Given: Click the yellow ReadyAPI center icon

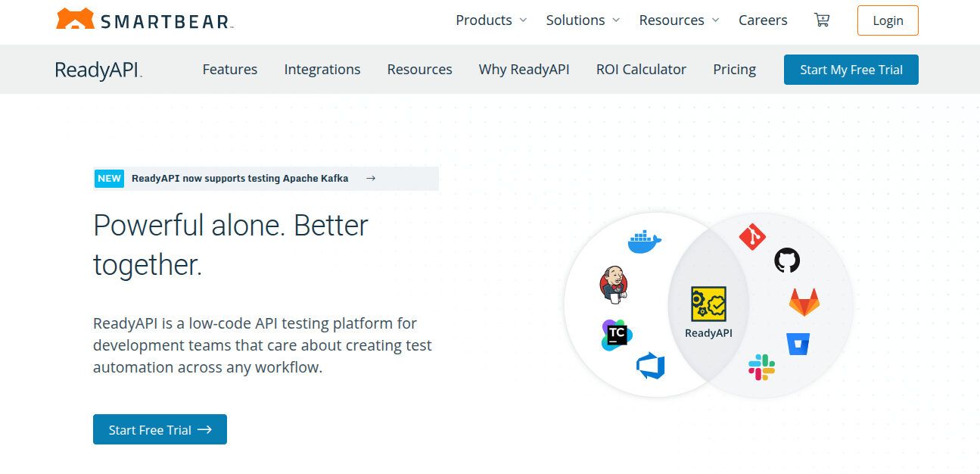Looking at the screenshot, I should point(708,304).
